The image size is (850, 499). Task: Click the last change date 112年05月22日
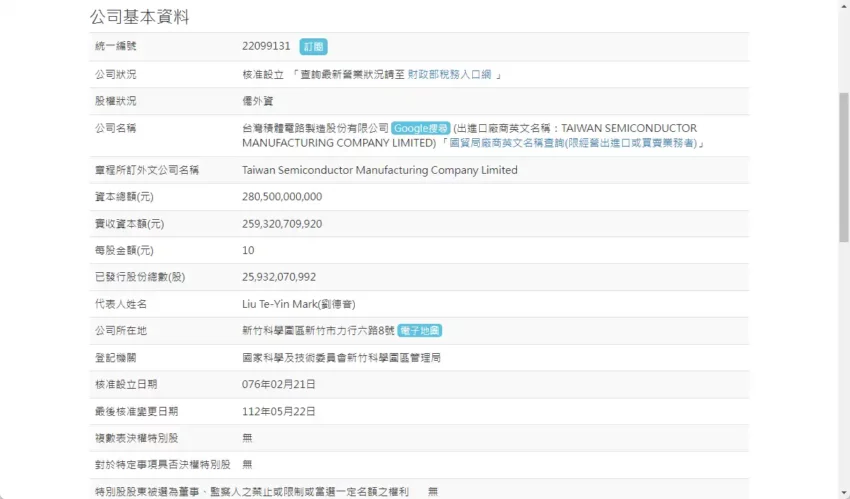point(279,411)
